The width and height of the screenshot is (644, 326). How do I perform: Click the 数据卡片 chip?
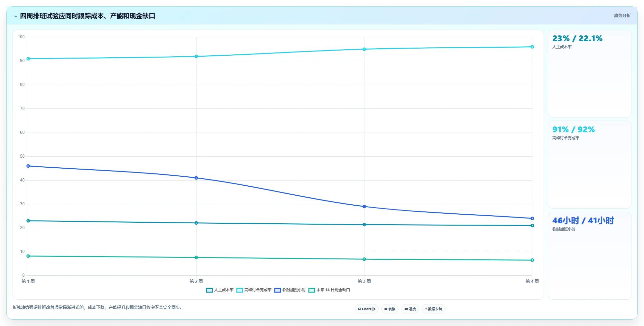point(434,309)
